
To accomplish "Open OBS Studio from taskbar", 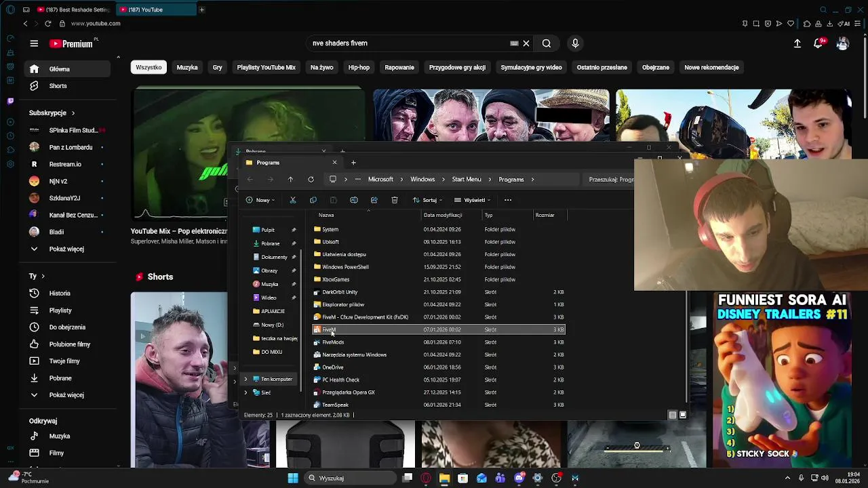I will click(556, 478).
